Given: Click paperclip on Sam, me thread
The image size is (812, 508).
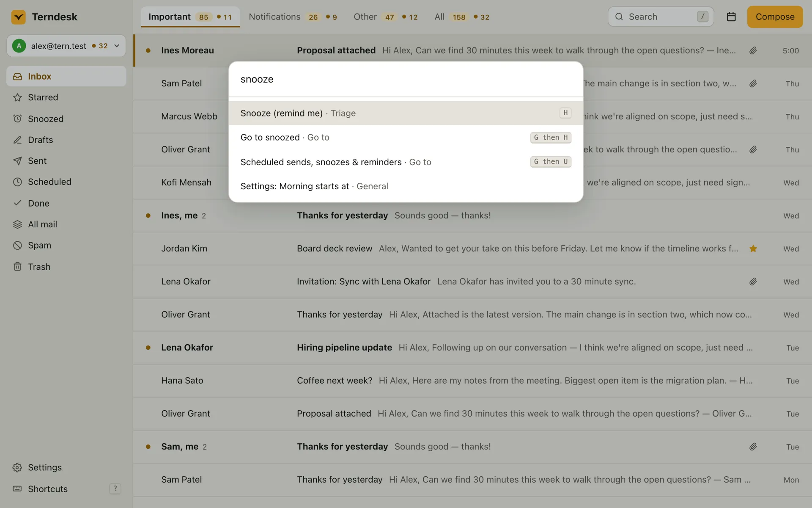Looking at the screenshot, I should click(753, 447).
